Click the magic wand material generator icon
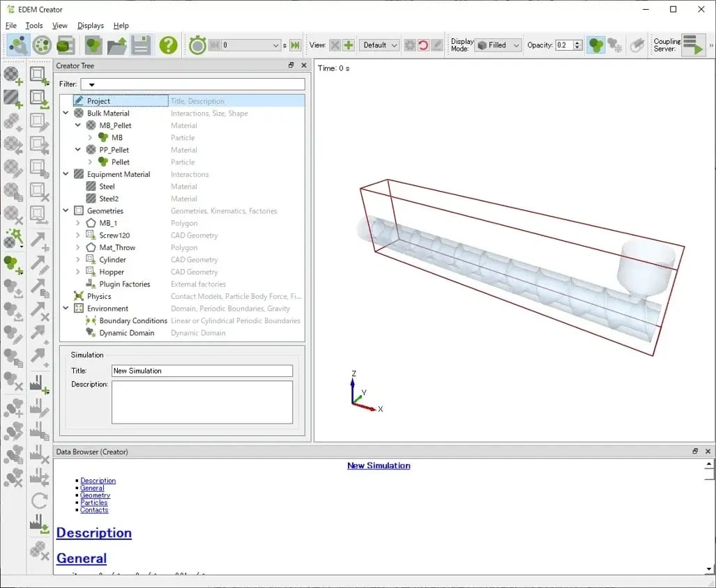 pos(13,238)
